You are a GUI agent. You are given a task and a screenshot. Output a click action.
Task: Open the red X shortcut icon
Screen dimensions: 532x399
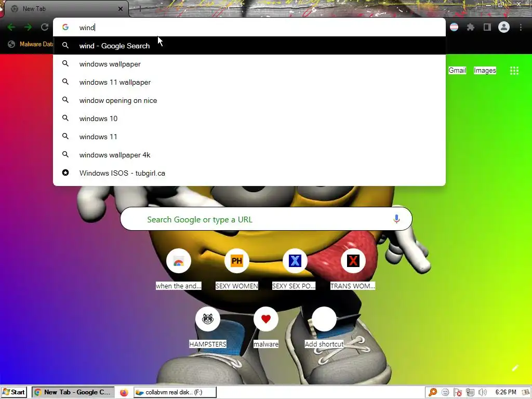pos(353,261)
